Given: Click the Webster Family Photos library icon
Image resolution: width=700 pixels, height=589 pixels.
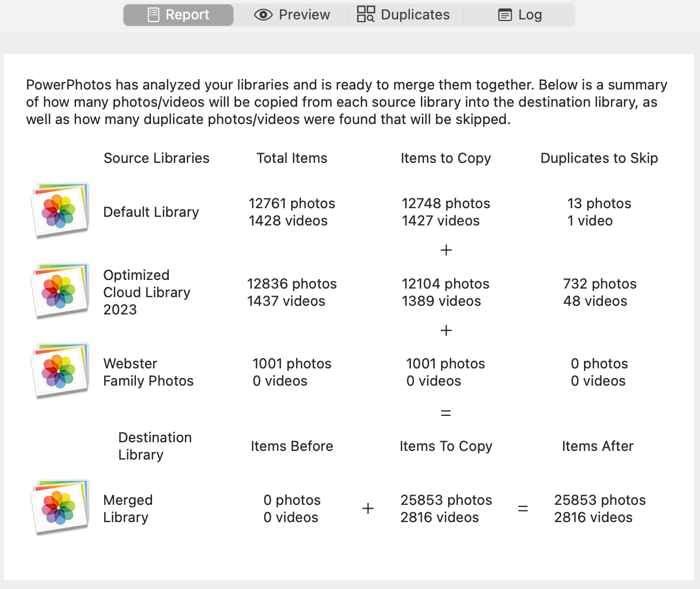Looking at the screenshot, I should pyautogui.click(x=60, y=371).
